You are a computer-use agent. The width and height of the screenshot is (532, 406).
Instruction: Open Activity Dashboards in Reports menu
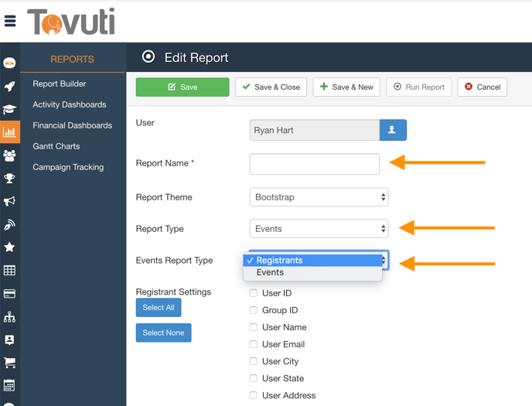coord(70,104)
